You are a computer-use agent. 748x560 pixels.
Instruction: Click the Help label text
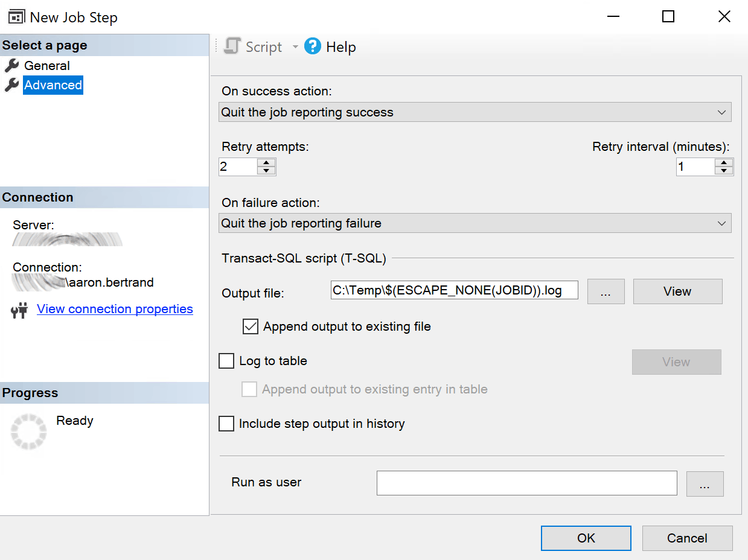tap(341, 47)
